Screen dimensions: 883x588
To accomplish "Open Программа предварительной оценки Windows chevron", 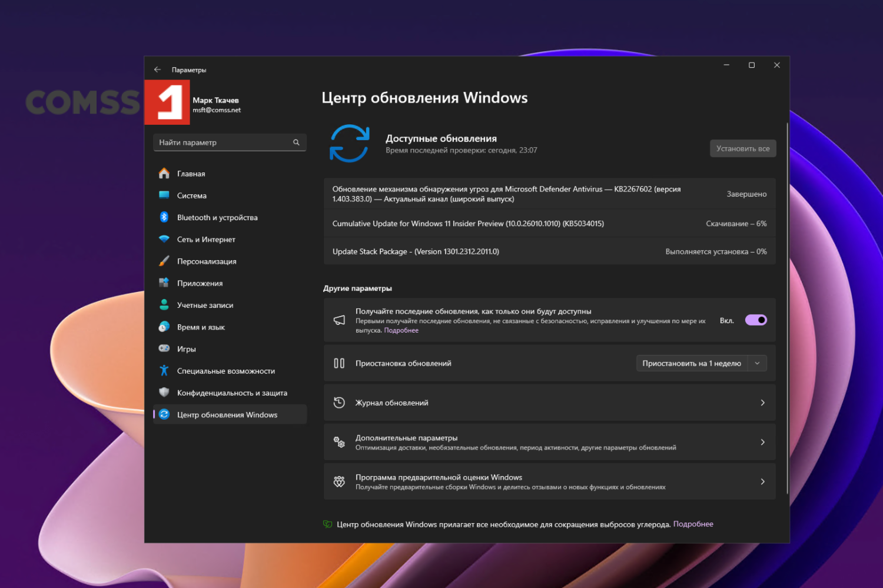I will click(762, 481).
